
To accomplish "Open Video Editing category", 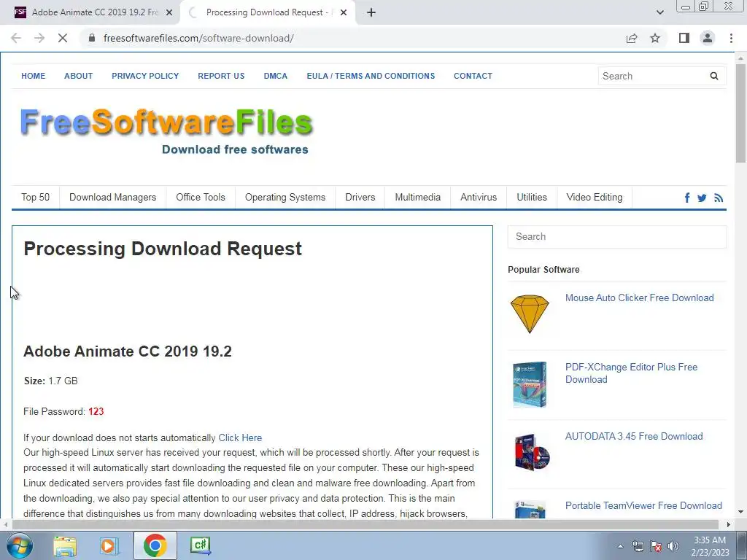I will point(595,197).
